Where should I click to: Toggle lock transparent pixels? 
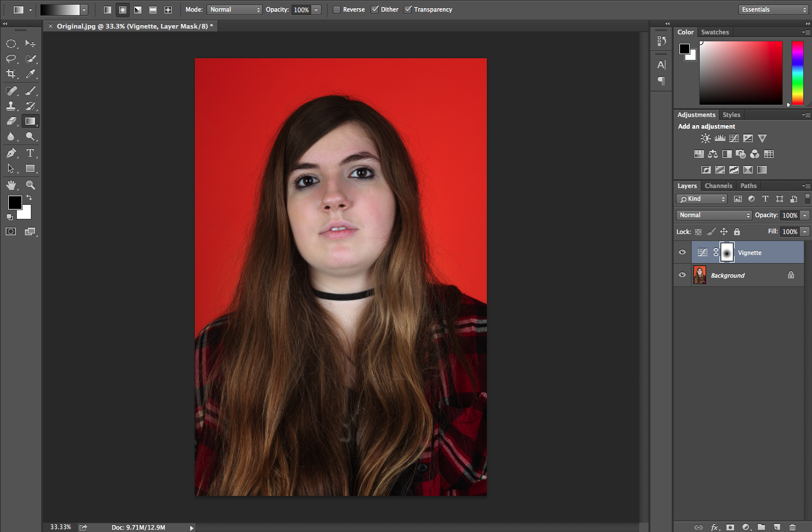pos(698,232)
